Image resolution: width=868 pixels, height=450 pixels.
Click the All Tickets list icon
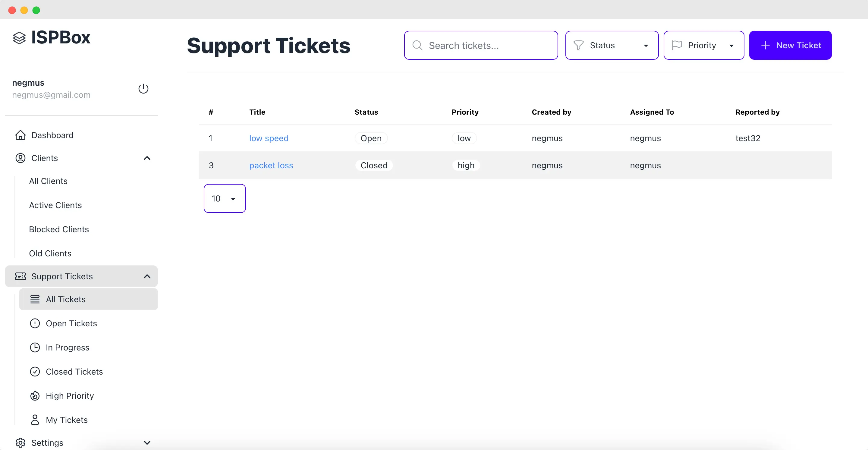tap(34, 299)
